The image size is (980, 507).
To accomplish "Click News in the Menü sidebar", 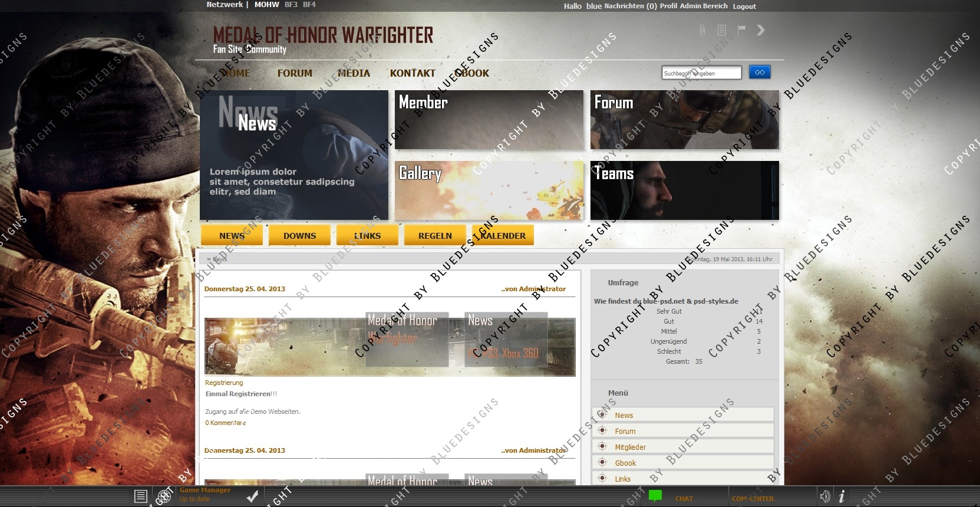I will point(623,415).
